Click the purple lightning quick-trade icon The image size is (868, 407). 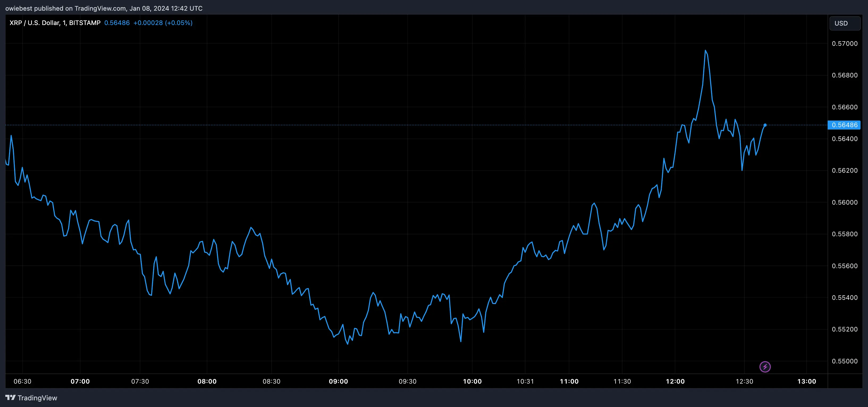point(765,367)
